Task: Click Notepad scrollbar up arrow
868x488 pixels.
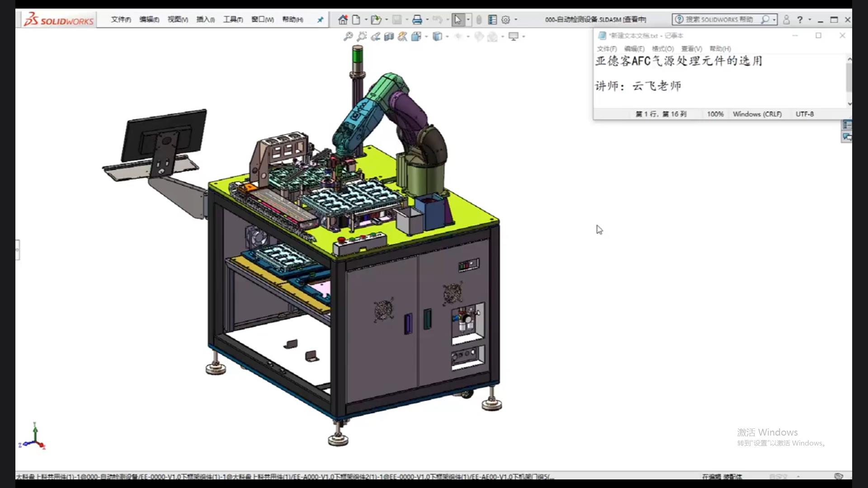Action: pyautogui.click(x=849, y=59)
